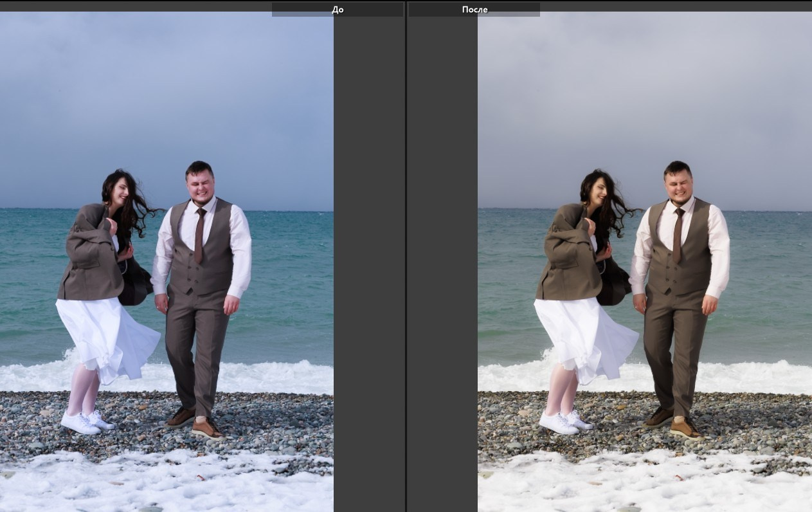
Task: Click the "После" header label
Action: tap(474, 10)
